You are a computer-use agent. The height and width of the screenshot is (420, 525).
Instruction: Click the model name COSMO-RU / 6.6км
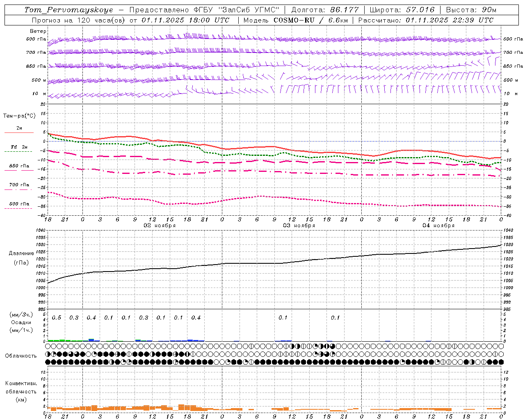[x=310, y=20]
